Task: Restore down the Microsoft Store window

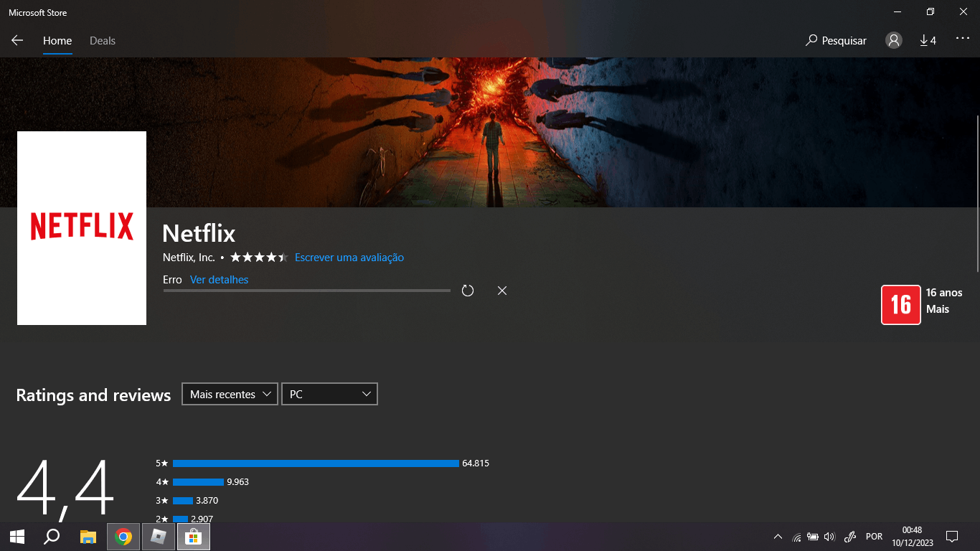Action: (x=930, y=11)
